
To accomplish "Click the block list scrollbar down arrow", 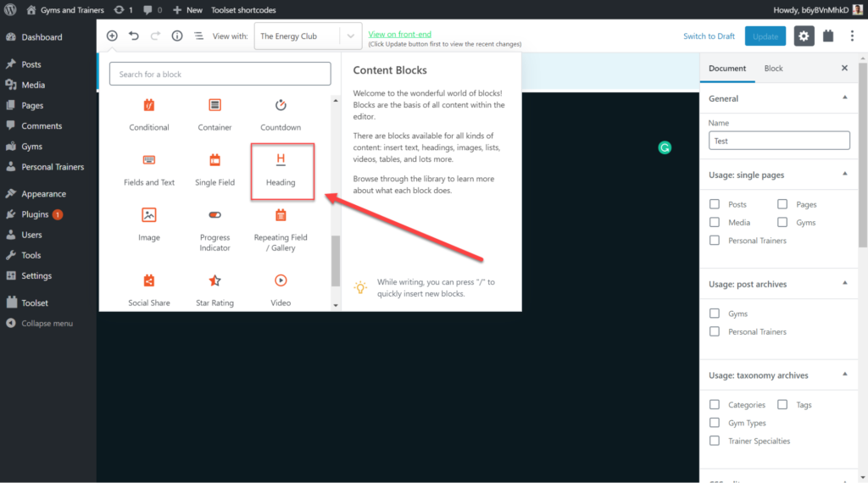I will coord(336,305).
